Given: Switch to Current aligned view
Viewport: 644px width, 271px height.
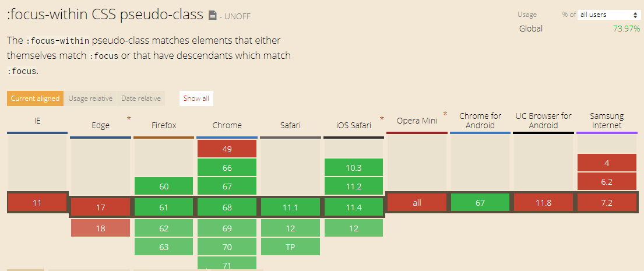Looking at the screenshot, I should 36,98.
